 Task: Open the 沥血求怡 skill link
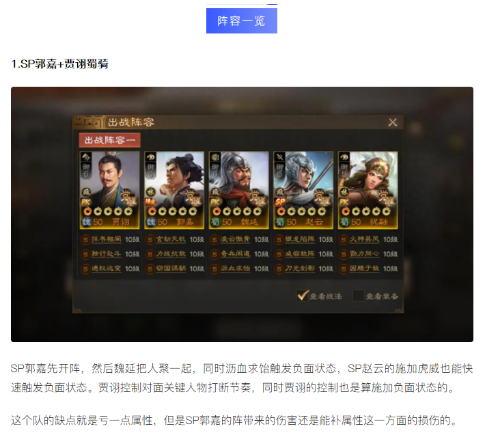[x=235, y=268]
